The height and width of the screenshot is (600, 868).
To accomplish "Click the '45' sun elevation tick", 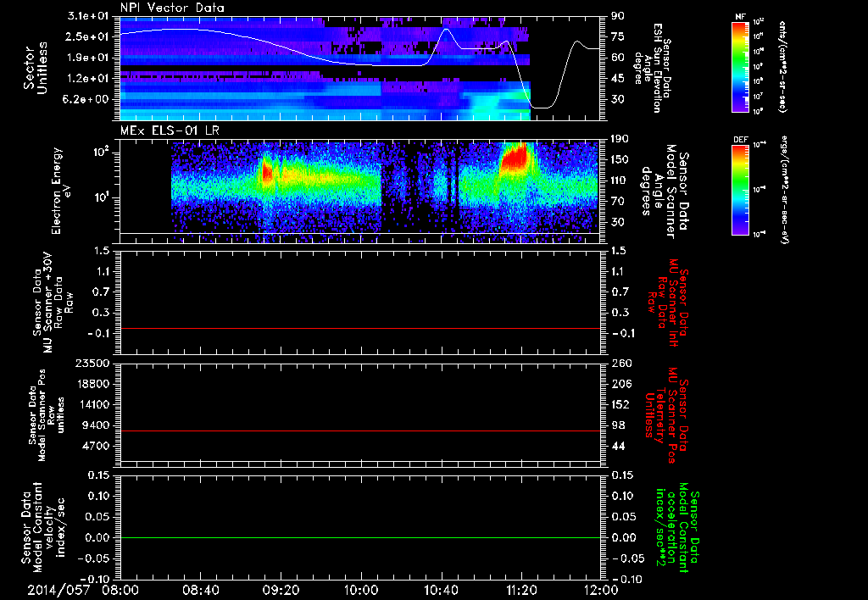I will 617,79.
